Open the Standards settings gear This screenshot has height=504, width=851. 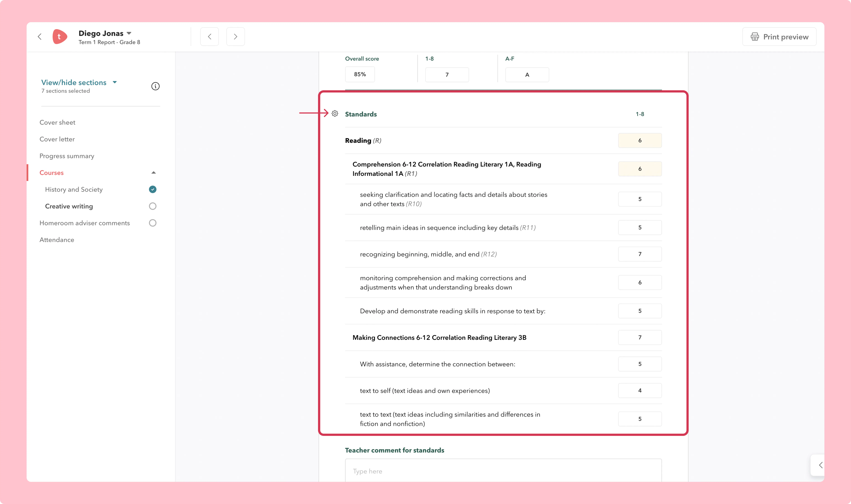click(x=335, y=113)
